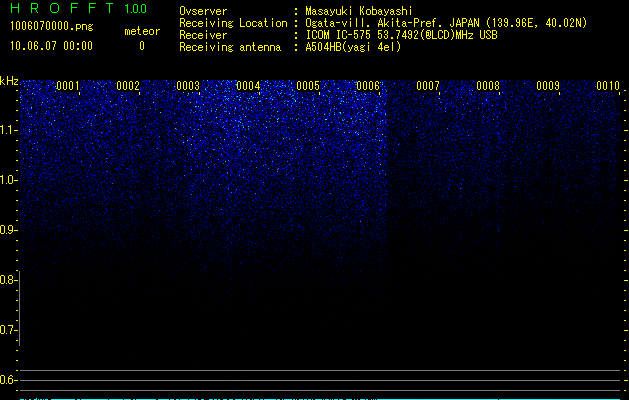This screenshot has width=629, height=400.
Task: Click the 0.9 frequency axis label
Action: 9,230
